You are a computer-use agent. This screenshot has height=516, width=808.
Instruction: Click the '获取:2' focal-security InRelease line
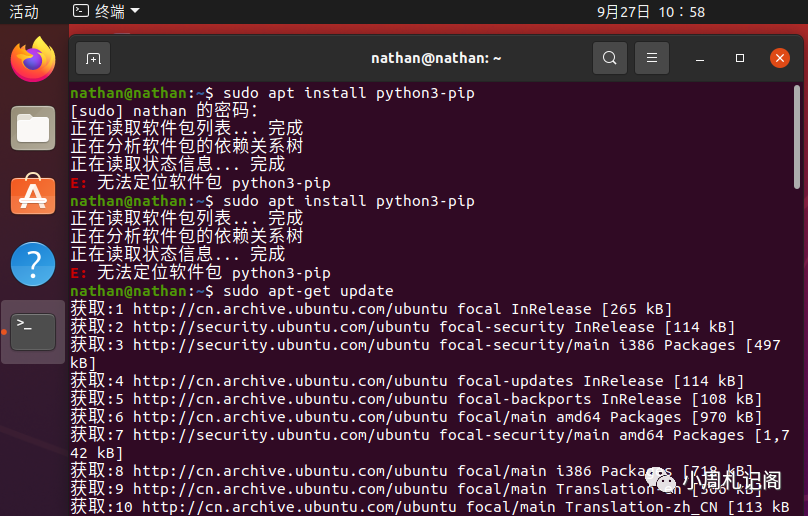pyautogui.click(x=403, y=327)
